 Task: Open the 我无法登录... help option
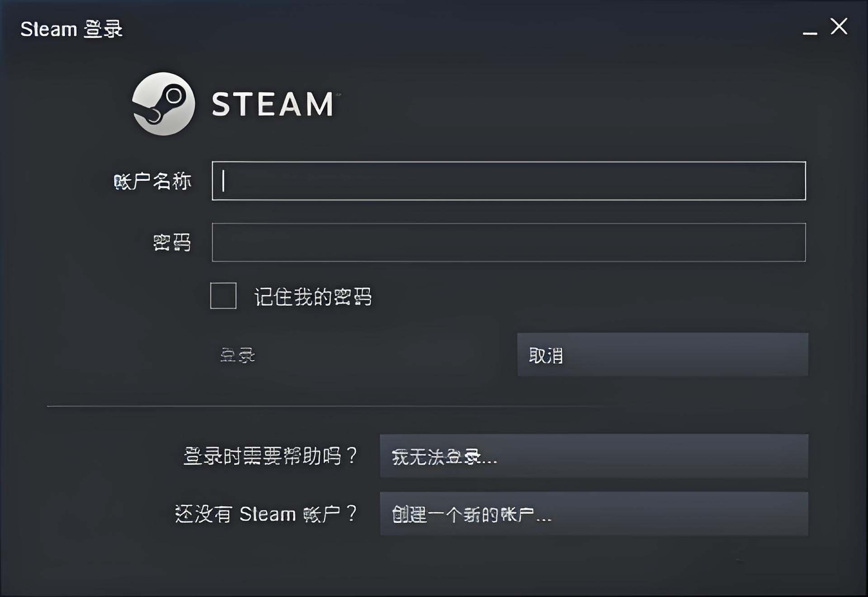pos(594,456)
